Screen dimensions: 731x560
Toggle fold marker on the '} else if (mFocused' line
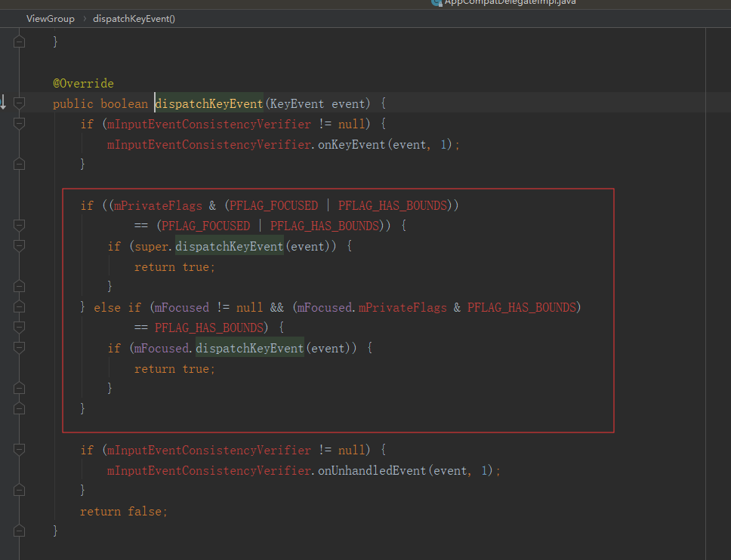(x=19, y=306)
